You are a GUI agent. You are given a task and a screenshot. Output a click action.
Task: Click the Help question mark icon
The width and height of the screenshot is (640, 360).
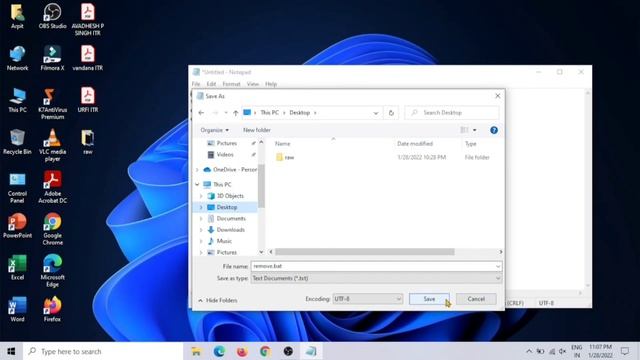494,130
